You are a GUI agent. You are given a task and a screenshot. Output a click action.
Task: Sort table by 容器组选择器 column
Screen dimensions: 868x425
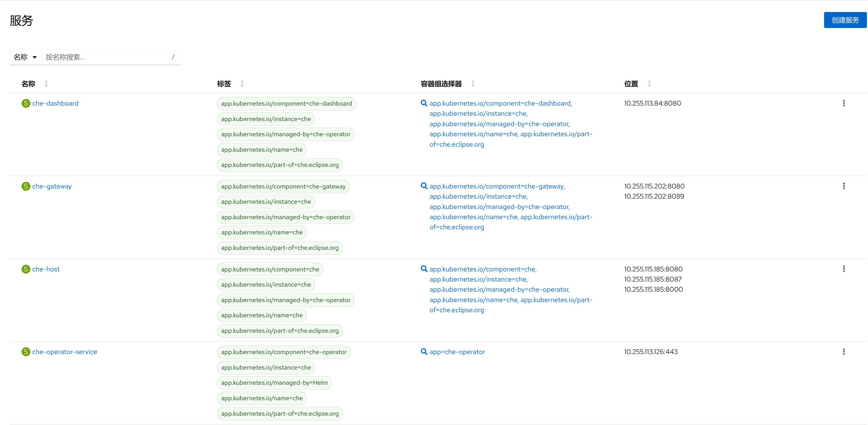(441, 83)
